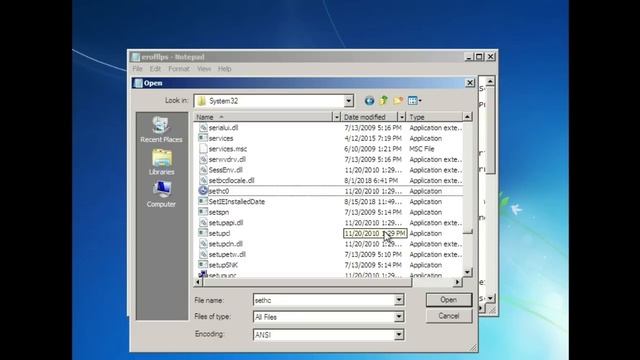
Task: Expand the Look in System32 dropdown
Action: (348, 101)
